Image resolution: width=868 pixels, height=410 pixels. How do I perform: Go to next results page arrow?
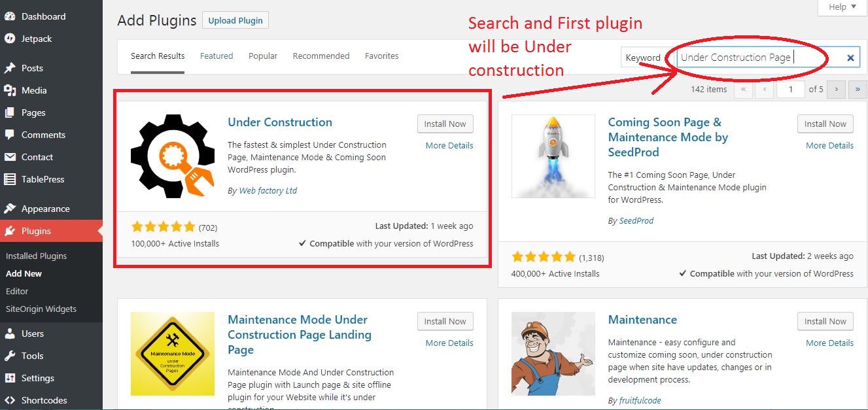point(836,89)
